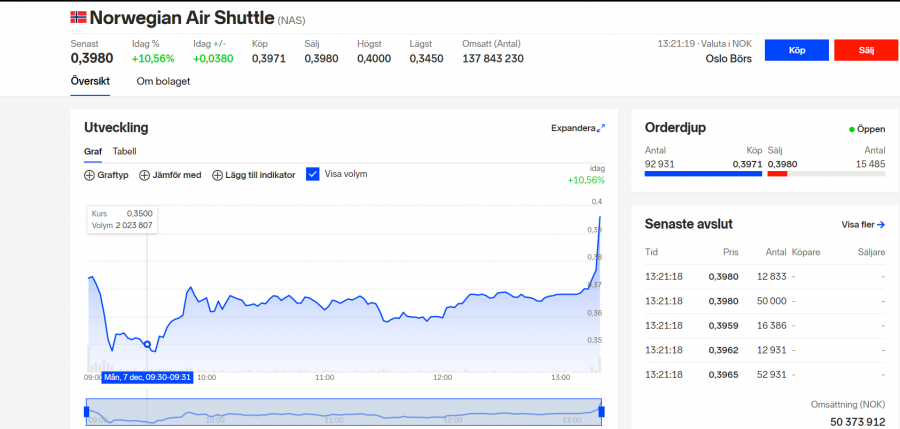
Task: Click the plus icon beside Graftyp
Action: [x=89, y=175]
